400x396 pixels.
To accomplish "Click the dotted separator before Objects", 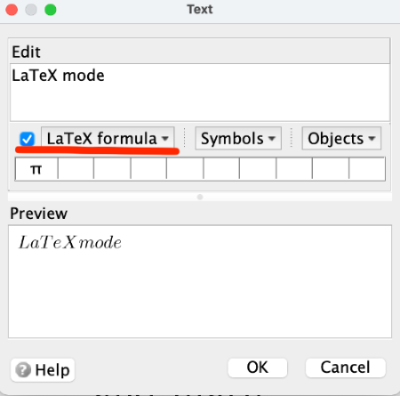I will pyautogui.click(x=292, y=137).
